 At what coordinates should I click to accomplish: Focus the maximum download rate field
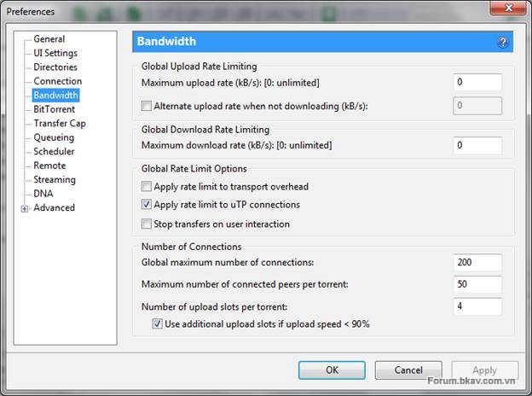[477, 146]
